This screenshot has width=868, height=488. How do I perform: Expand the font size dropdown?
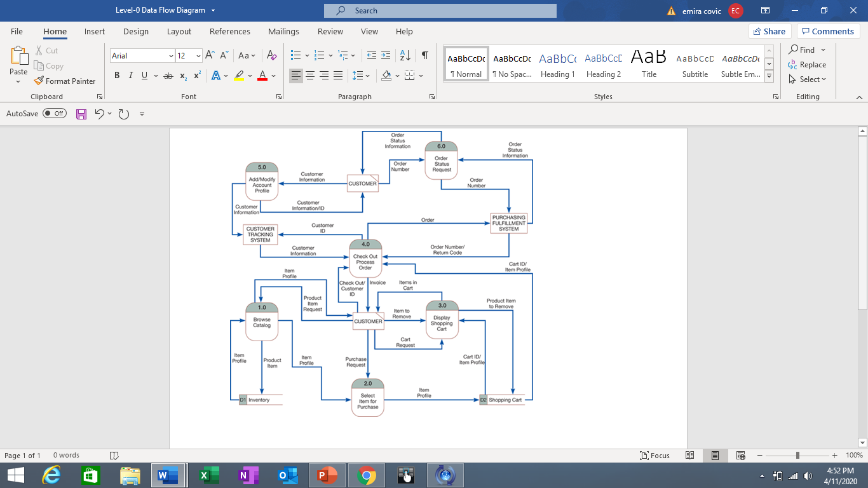coord(198,56)
